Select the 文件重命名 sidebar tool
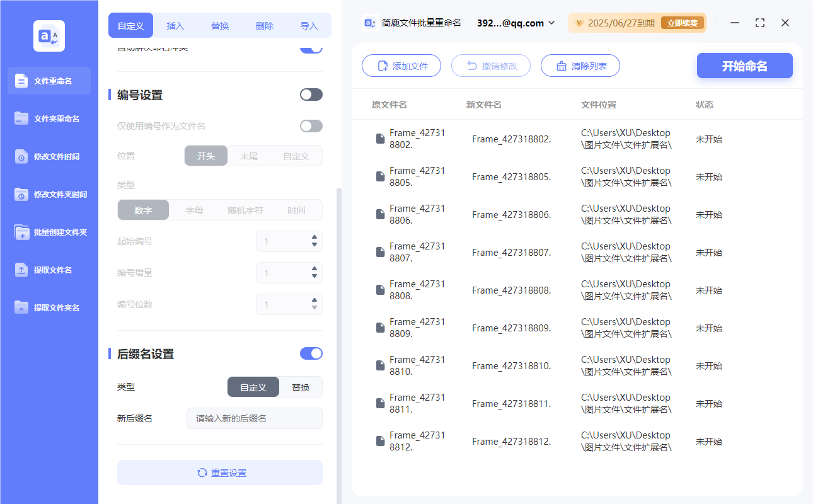813x504 pixels. (x=49, y=81)
